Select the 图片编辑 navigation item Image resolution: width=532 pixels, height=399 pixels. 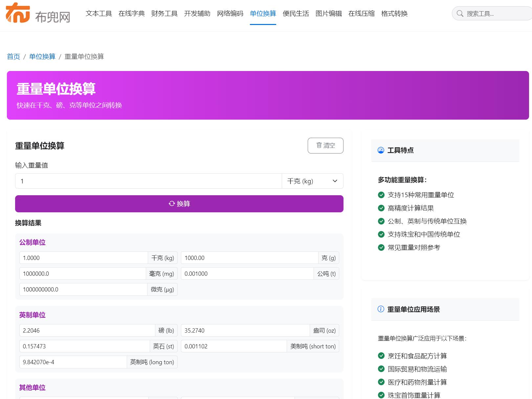328,13
